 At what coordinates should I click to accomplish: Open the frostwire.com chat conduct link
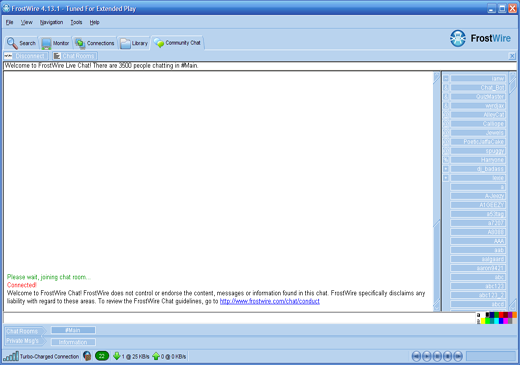[270, 301]
